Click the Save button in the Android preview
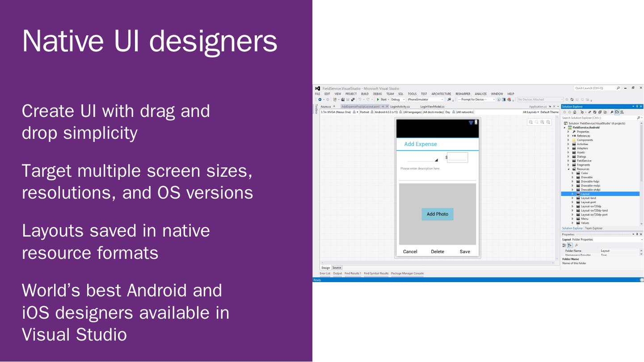Image resolution: width=644 pixels, height=362 pixels. click(465, 252)
